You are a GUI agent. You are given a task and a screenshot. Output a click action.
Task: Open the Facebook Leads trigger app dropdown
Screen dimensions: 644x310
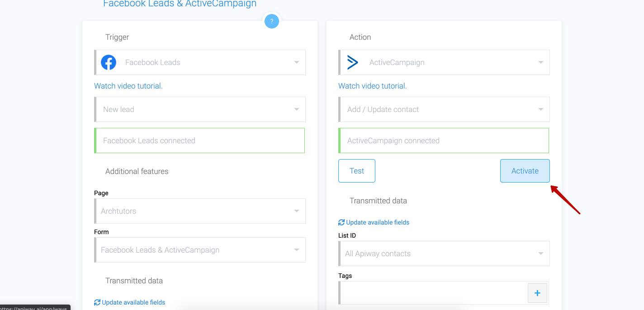pyautogui.click(x=200, y=62)
